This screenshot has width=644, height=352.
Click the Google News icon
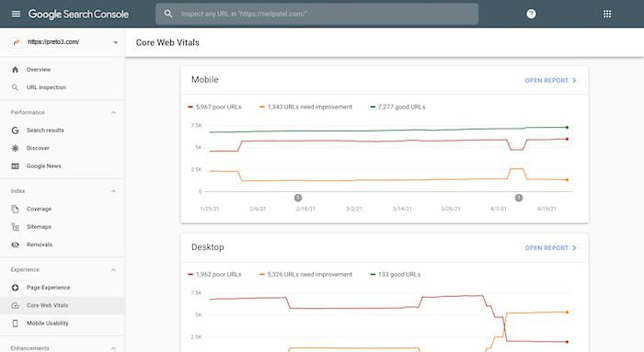tap(16, 166)
